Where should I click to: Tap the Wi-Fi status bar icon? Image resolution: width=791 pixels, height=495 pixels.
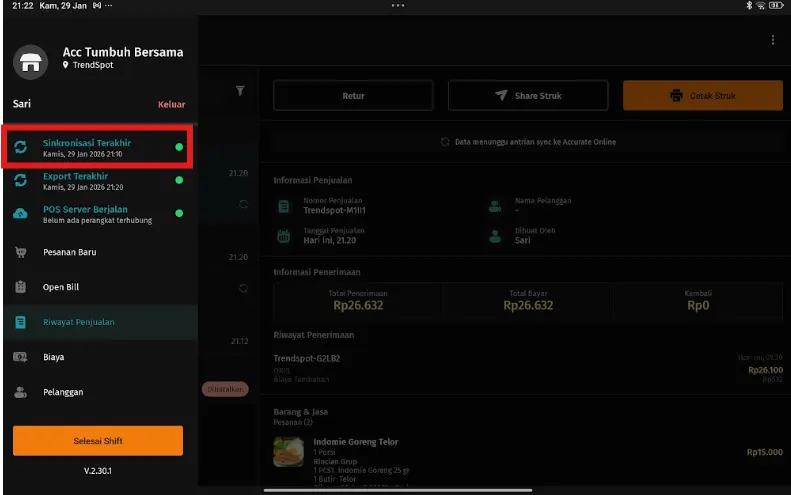coord(760,6)
